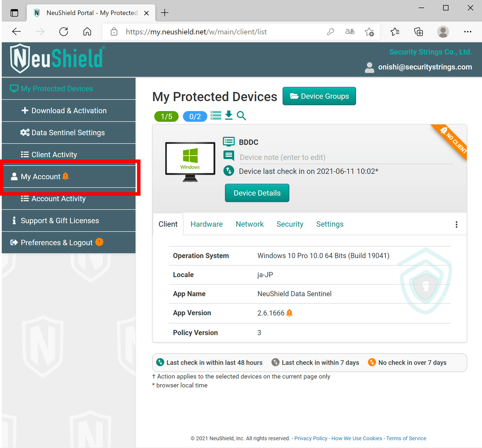Click the App Version warning bell icon
Screen dimensions: 482x448
point(289,313)
